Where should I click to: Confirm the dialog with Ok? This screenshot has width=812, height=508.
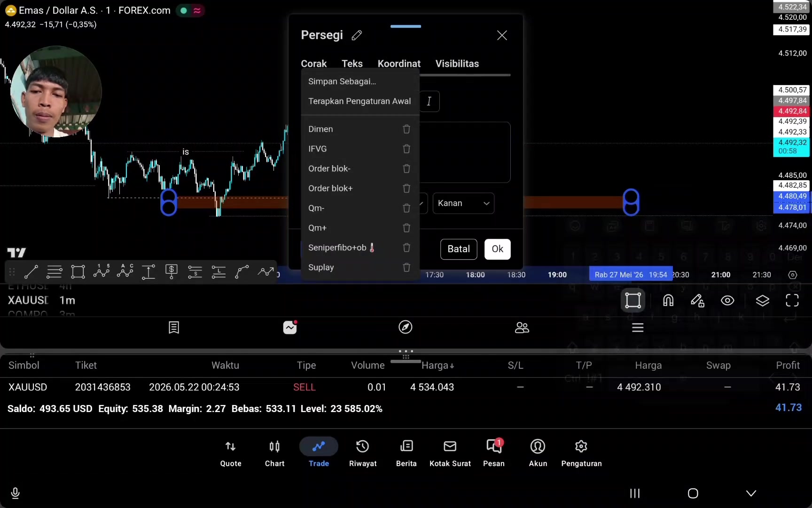pyautogui.click(x=498, y=249)
